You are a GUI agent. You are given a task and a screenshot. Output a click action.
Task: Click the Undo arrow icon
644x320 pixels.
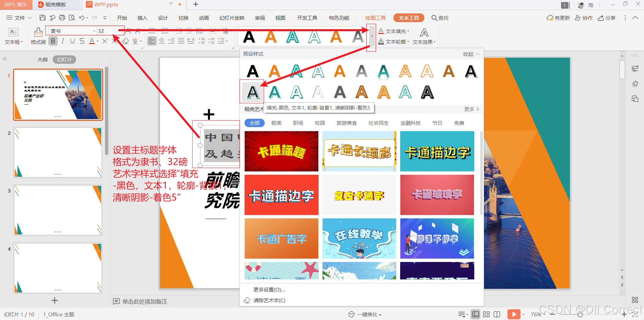click(82, 18)
